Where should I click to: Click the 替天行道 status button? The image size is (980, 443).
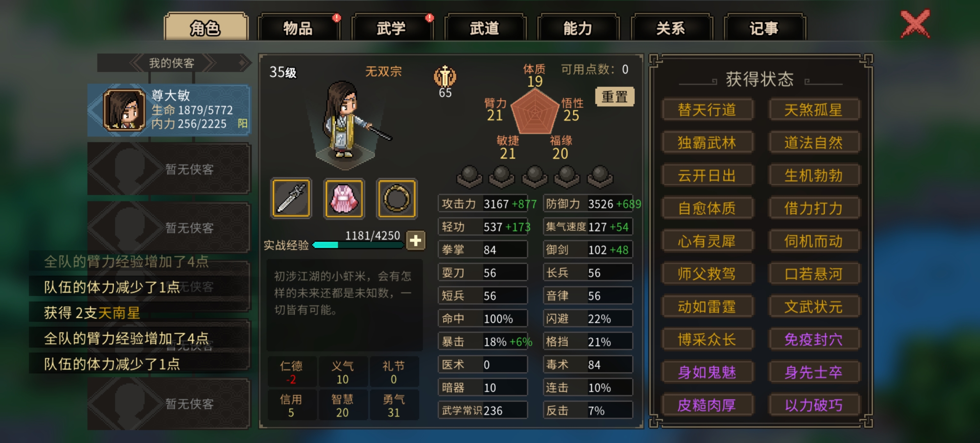tap(707, 110)
